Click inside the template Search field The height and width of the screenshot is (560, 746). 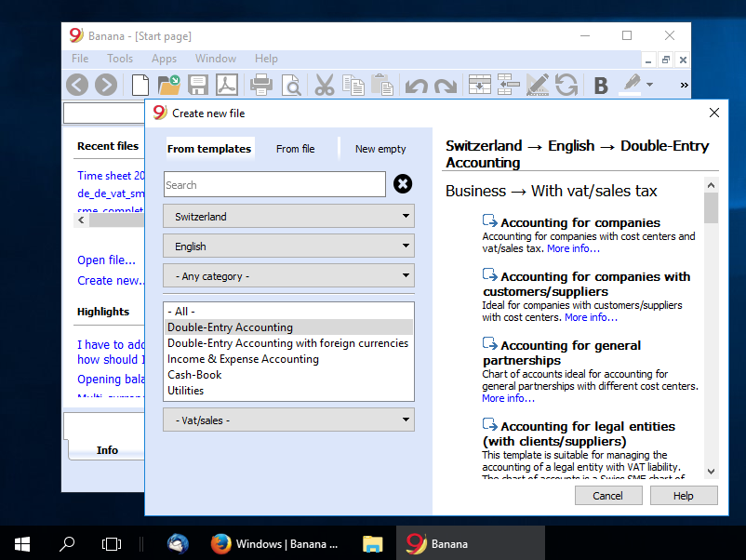coord(274,184)
